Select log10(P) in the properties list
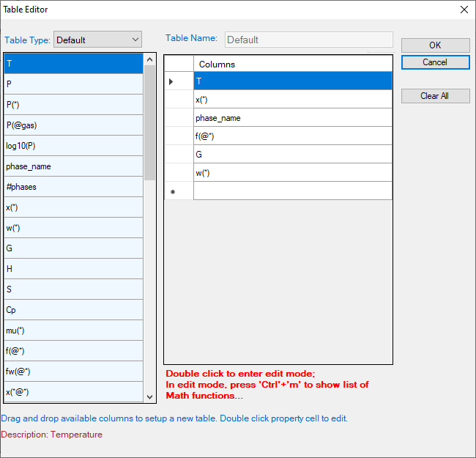476x458 pixels. coord(73,146)
